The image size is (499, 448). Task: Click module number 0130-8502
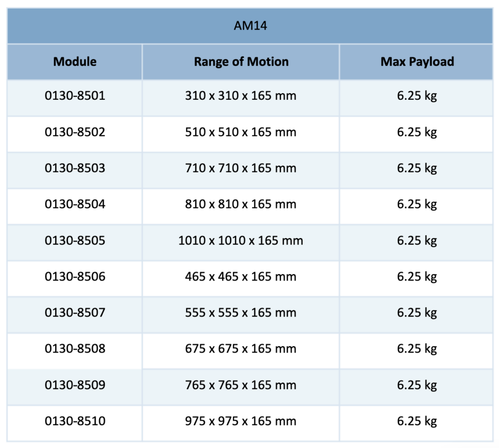(x=75, y=132)
